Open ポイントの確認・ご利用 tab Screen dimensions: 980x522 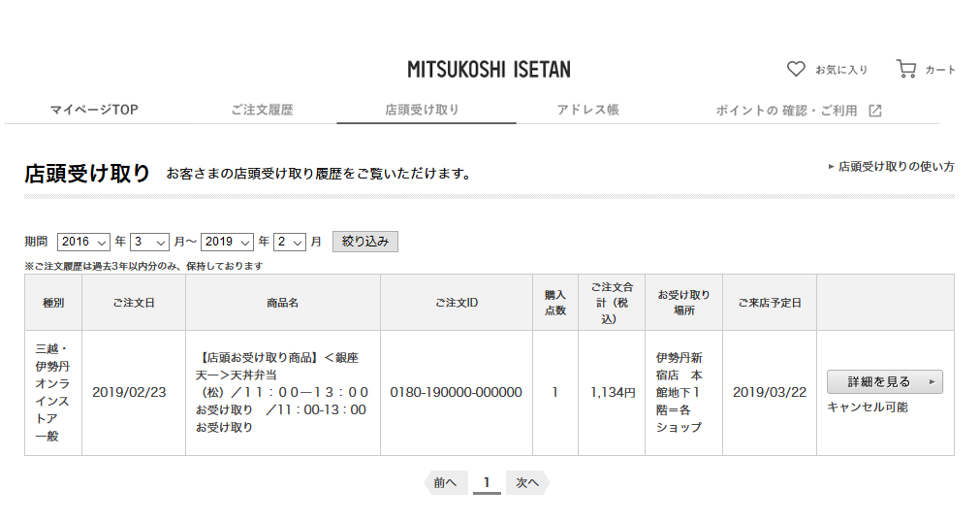[786, 111]
